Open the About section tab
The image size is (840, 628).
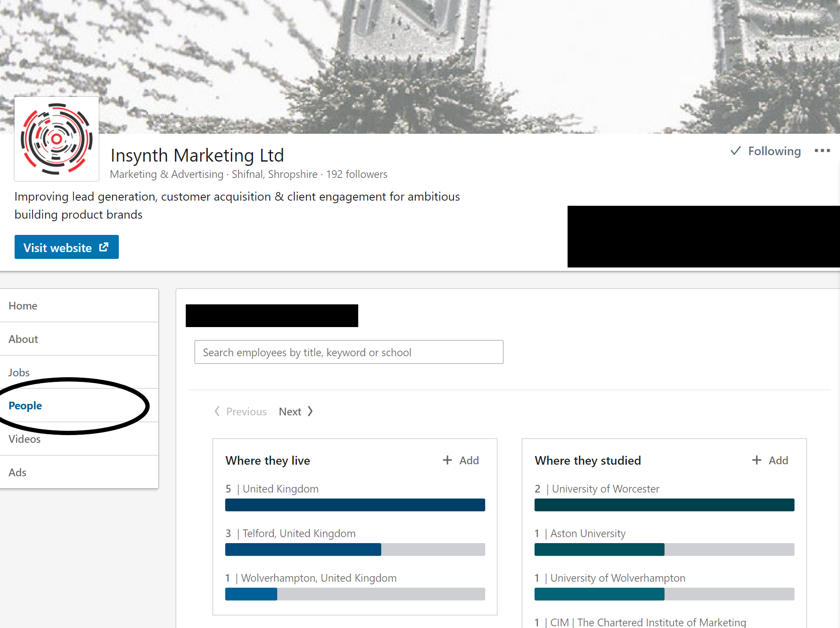tap(23, 338)
